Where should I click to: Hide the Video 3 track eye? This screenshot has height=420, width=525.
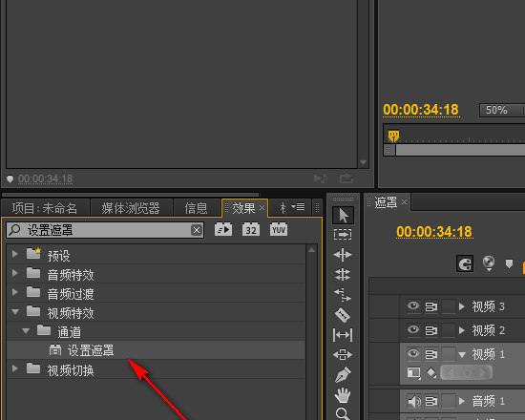point(413,306)
